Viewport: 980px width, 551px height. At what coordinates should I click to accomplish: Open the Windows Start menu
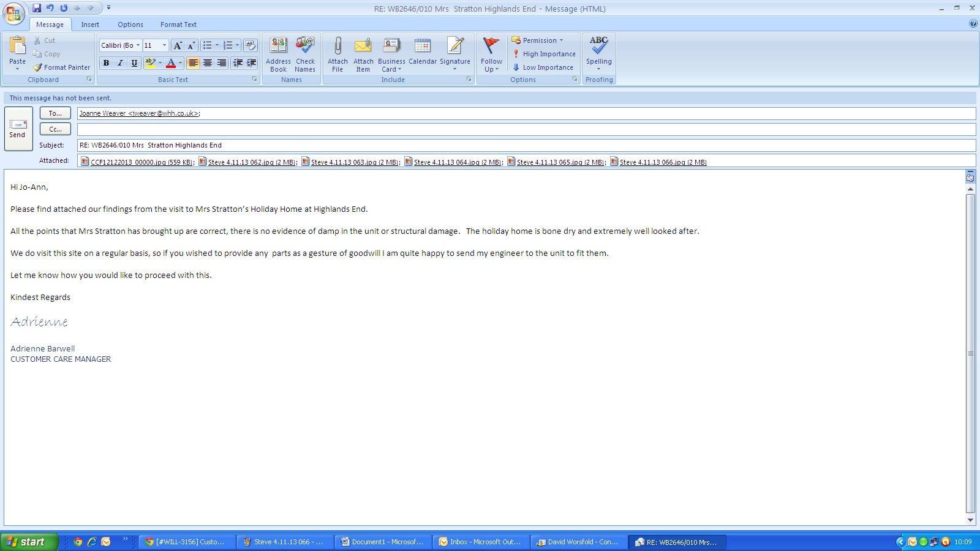29,542
